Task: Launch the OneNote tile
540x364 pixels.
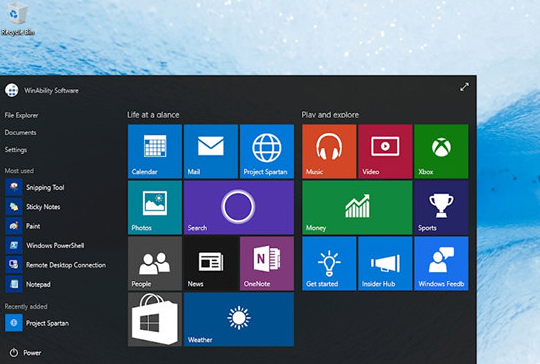Action: tap(267, 263)
